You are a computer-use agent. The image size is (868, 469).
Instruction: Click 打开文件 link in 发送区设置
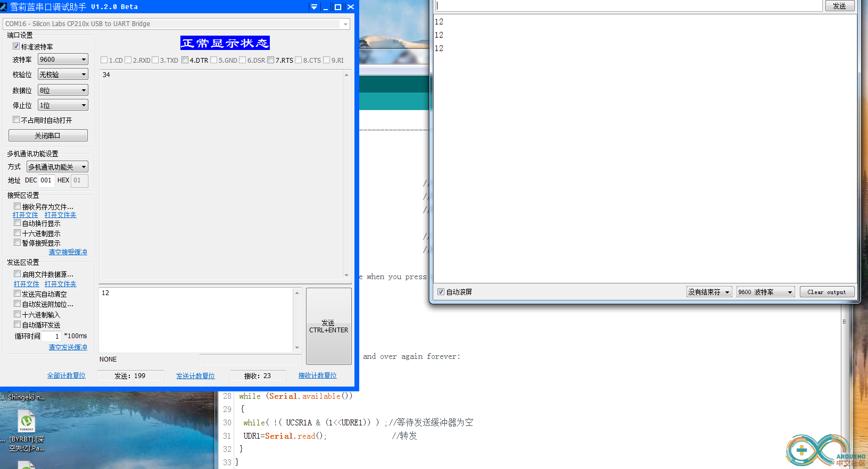pyautogui.click(x=27, y=284)
